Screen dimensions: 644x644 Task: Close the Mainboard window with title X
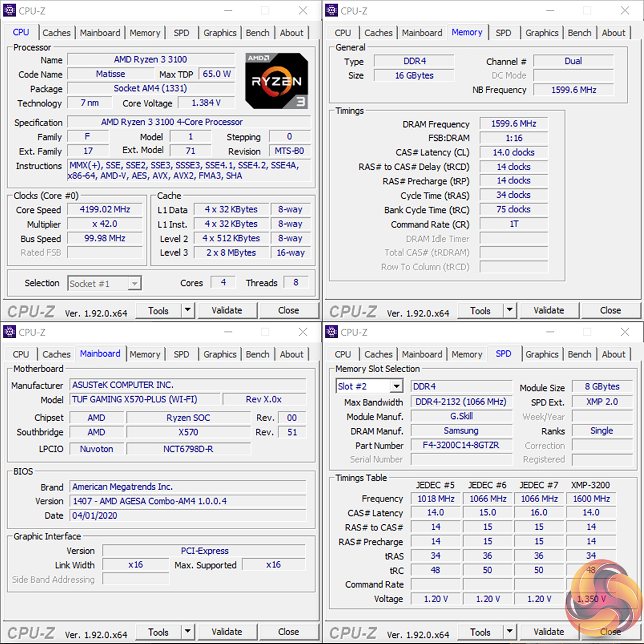coord(303,332)
